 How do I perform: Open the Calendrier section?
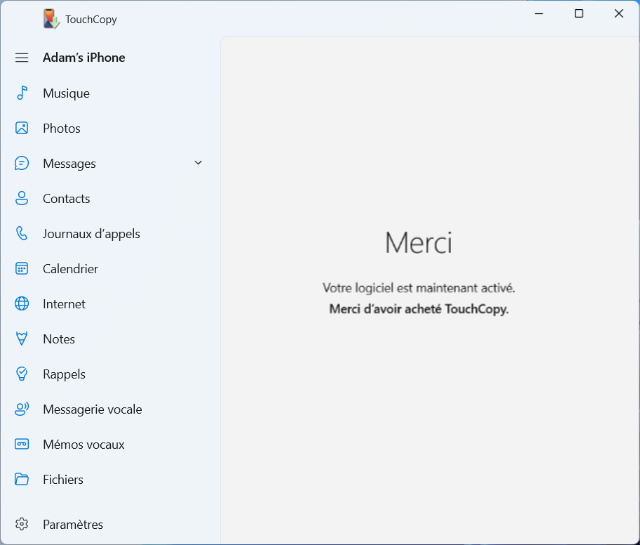(110, 269)
